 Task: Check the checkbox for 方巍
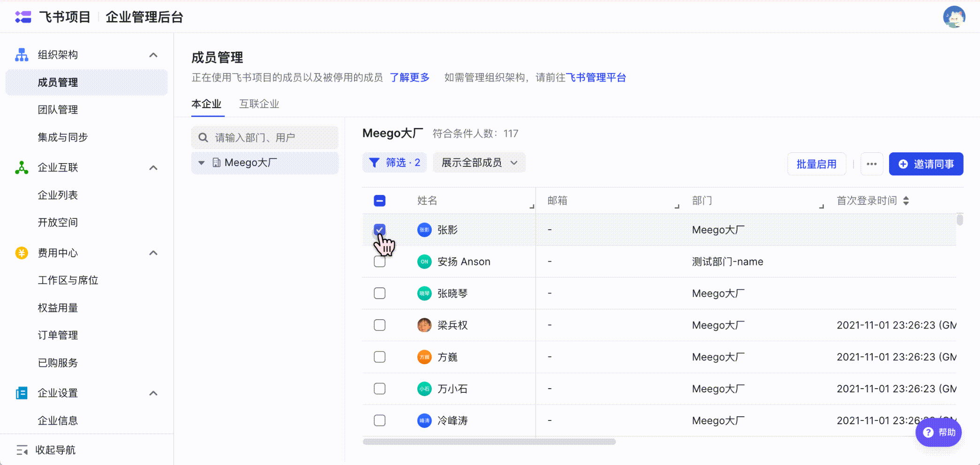coord(380,357)
